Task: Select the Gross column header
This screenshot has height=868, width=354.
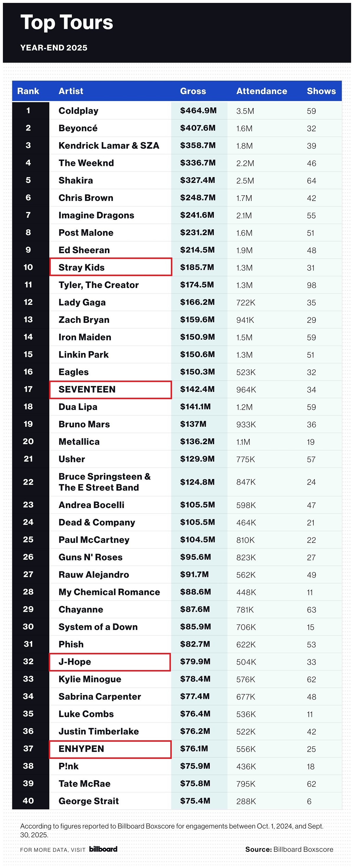Action: [x=193, y=91]
